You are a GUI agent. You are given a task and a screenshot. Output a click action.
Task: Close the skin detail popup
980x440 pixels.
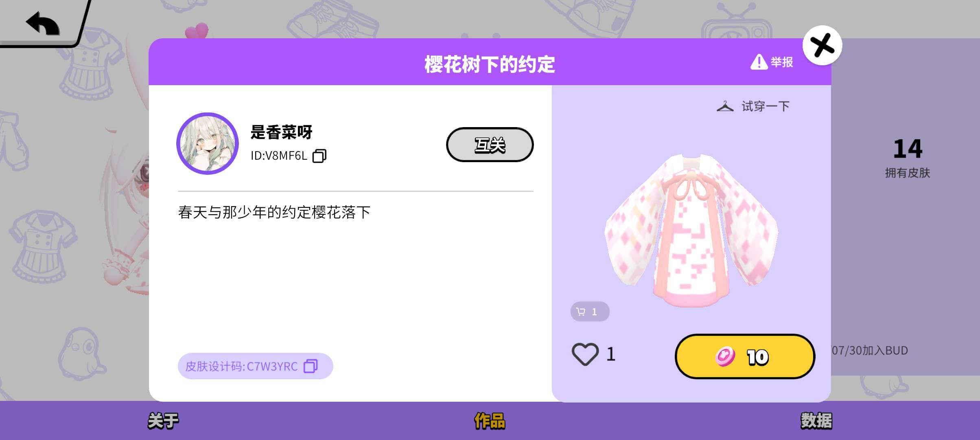822,45
